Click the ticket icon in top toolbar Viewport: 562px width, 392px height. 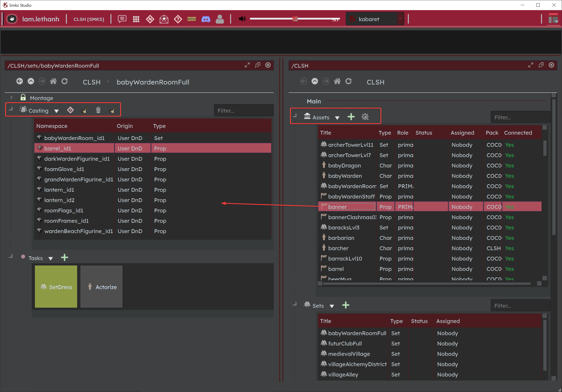click(192, 19)
